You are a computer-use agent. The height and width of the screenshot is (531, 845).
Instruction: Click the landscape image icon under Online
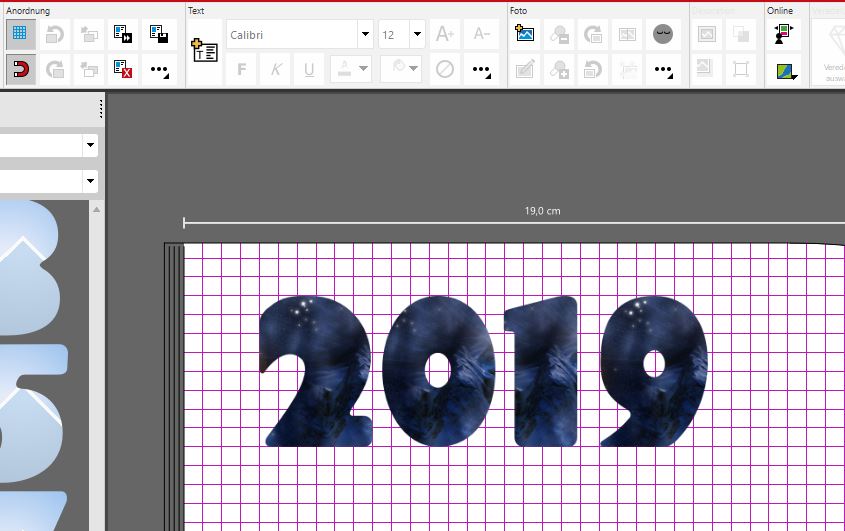point(781,70)
